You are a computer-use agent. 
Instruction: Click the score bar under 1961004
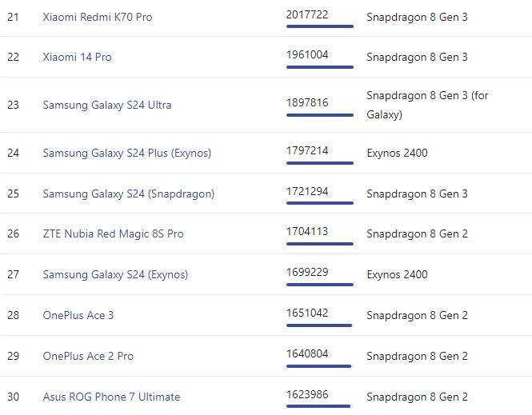tap(320, 67)
